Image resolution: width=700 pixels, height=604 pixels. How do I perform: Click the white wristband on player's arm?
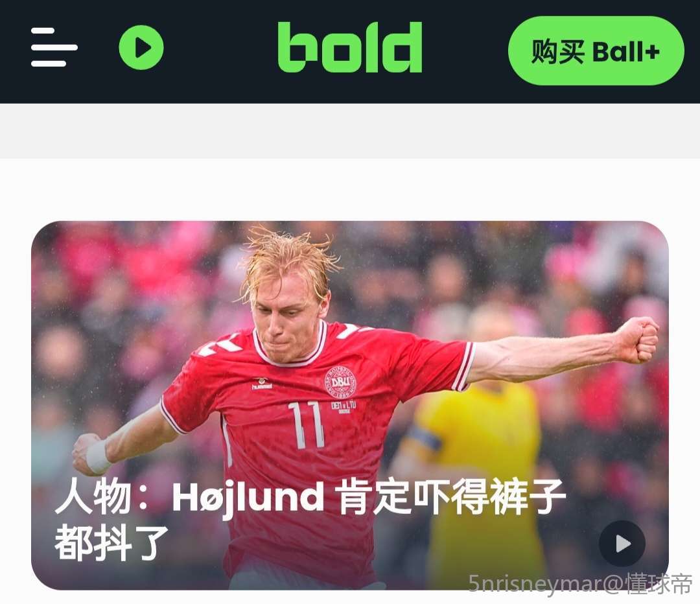(x=99, y=456)
